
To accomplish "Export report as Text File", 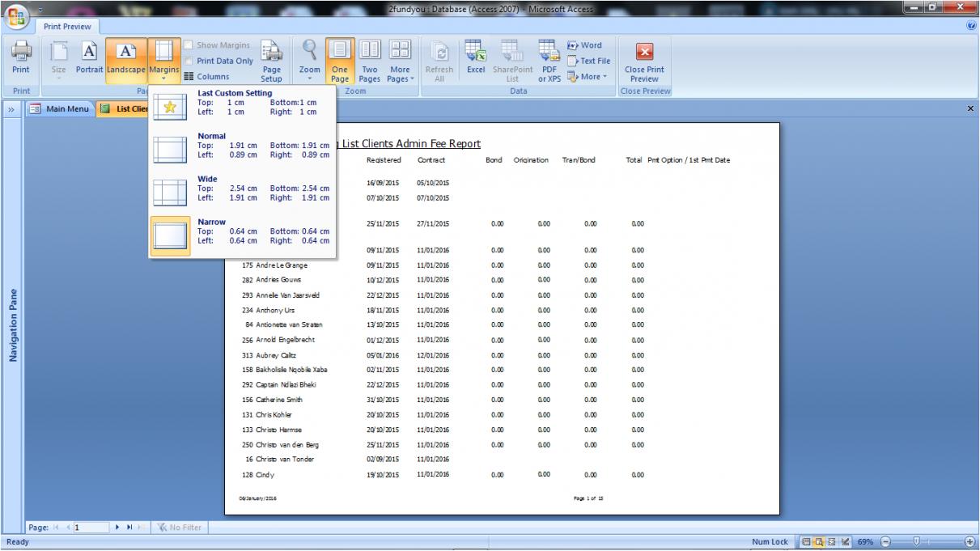I will pyautogui.click(x=588, y=61).
